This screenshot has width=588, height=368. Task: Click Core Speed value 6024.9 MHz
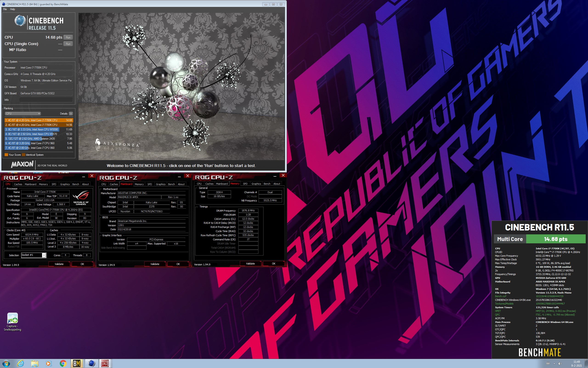(x=32, y=235)
